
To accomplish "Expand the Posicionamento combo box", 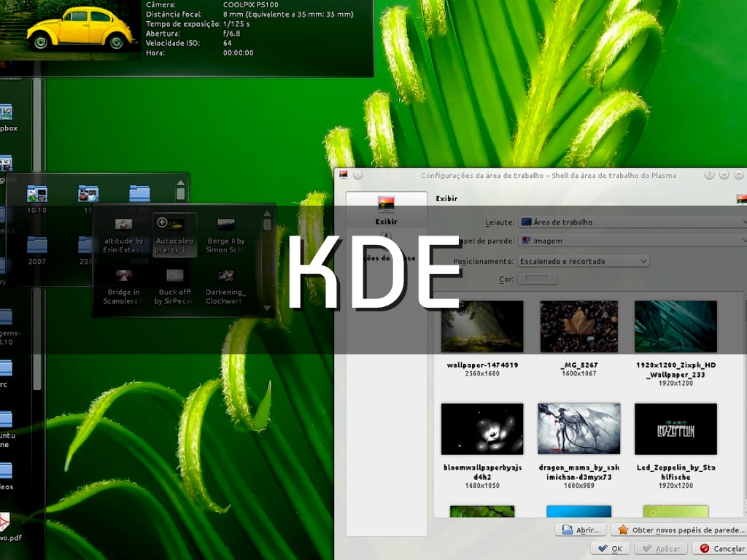I will pos(583,261).
